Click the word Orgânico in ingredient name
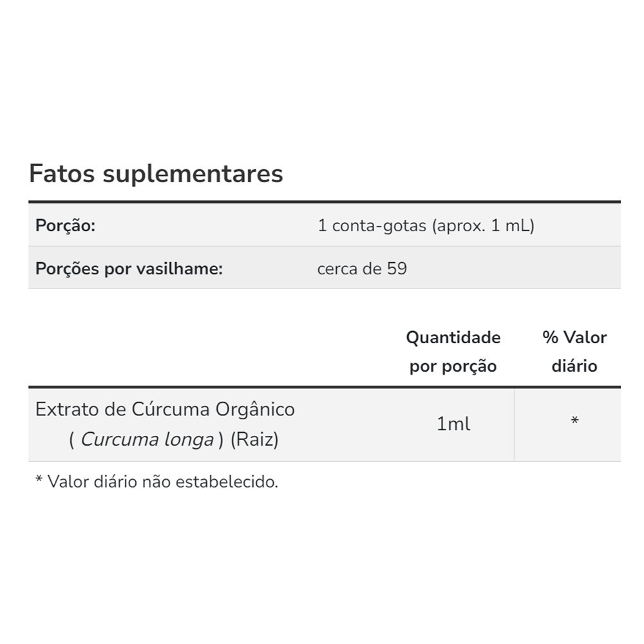 point(255,410)
